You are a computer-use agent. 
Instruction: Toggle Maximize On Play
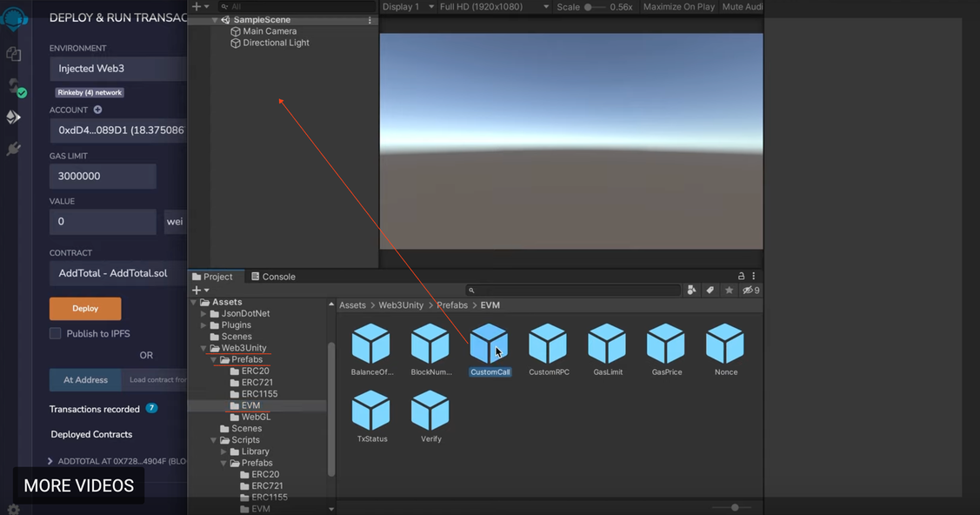(679, 7)
